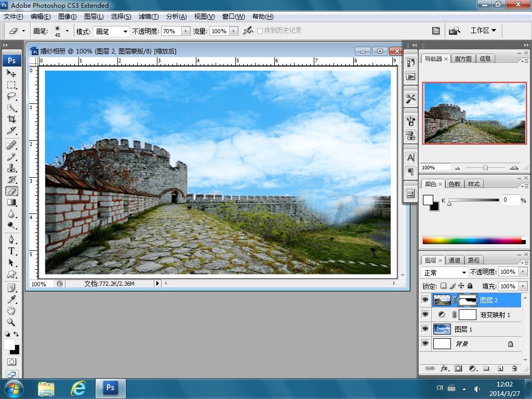This screenshot has width=532, height=399.
Task: Toggle lock transparent pixels
Action: 444,286
